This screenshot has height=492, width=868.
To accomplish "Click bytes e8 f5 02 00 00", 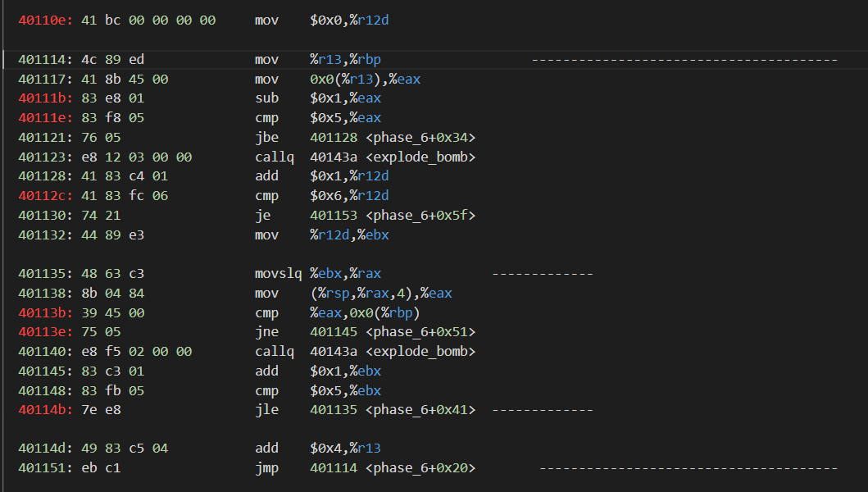I will 137,352.
